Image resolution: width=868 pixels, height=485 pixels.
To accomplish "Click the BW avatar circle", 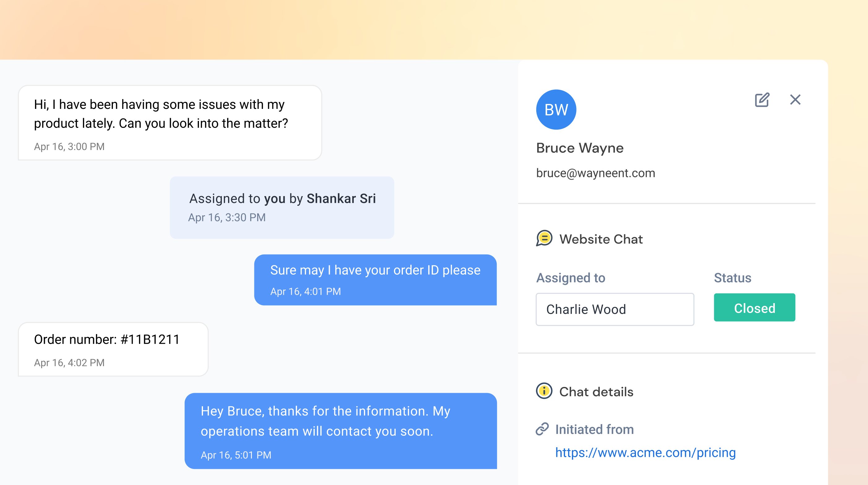I will click(556, 109).
